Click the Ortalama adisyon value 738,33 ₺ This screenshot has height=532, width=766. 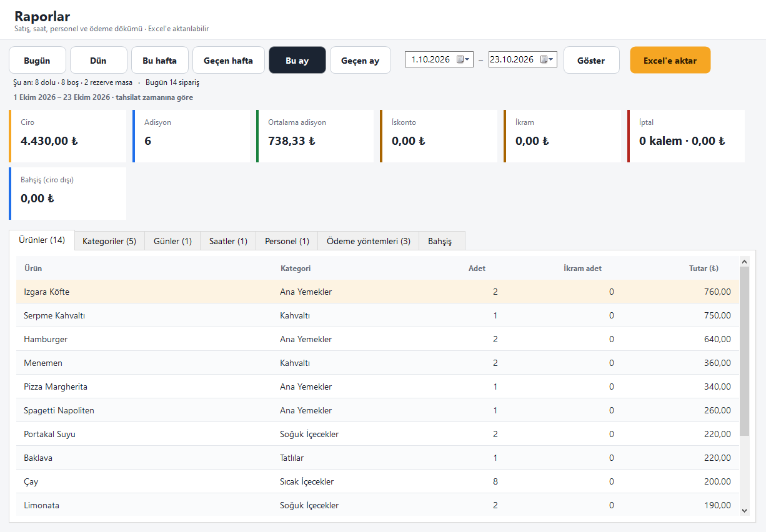click(292, 141)
